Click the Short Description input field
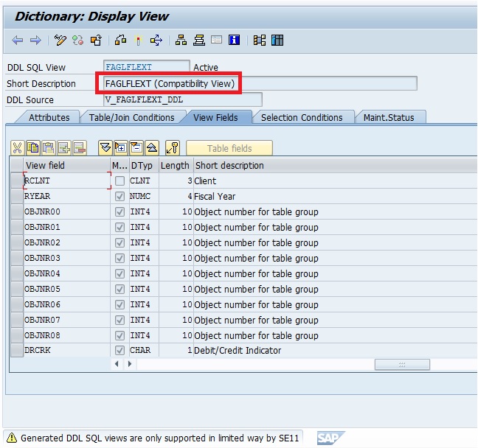This screenshot has height=448, width=478. (260, 83)
